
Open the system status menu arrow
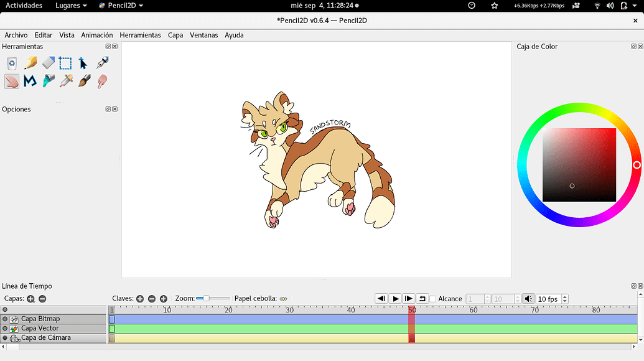tap(635, 6)
